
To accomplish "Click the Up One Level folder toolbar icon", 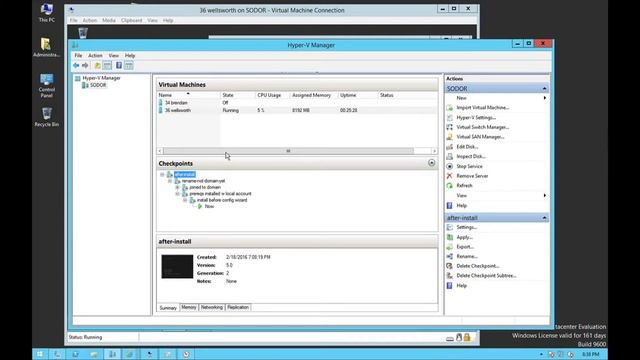I will [x=98, y=65].
